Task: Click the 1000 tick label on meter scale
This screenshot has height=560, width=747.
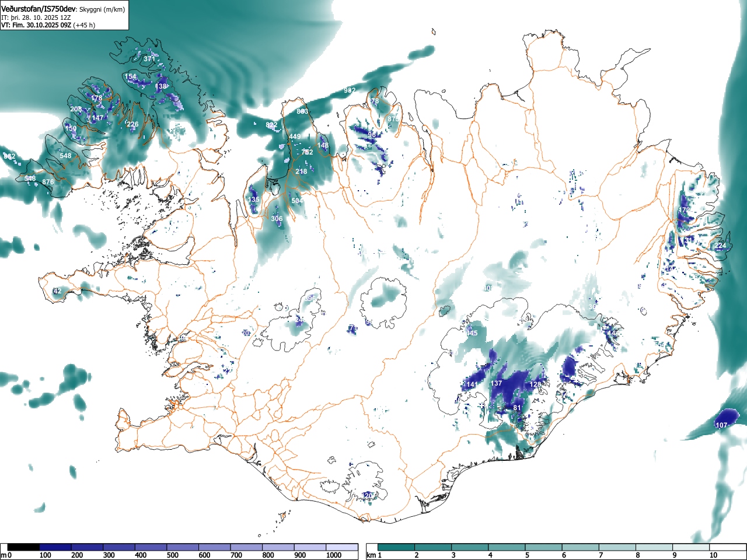Action: pos(334,555)
